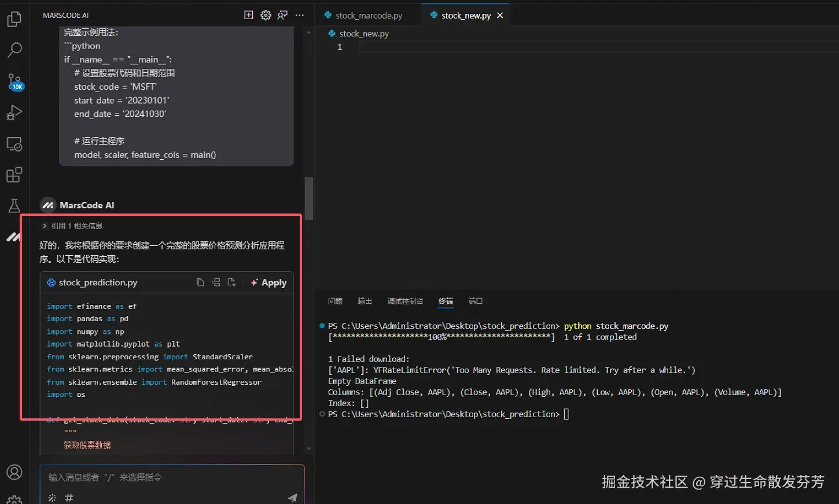The height and width of the screenshot is (504, 839).
Task: Open the 问题 (Problems) panel tab
Action: 335,301
